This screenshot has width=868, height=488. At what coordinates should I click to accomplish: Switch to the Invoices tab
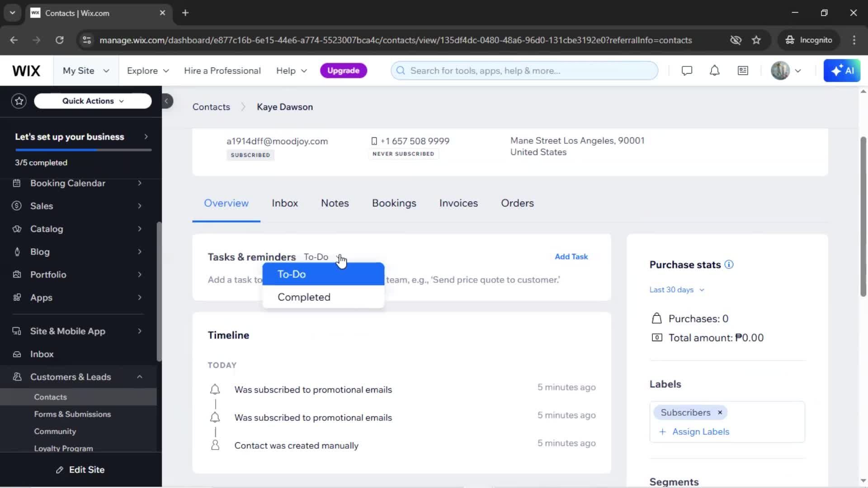tap(458, 203)
